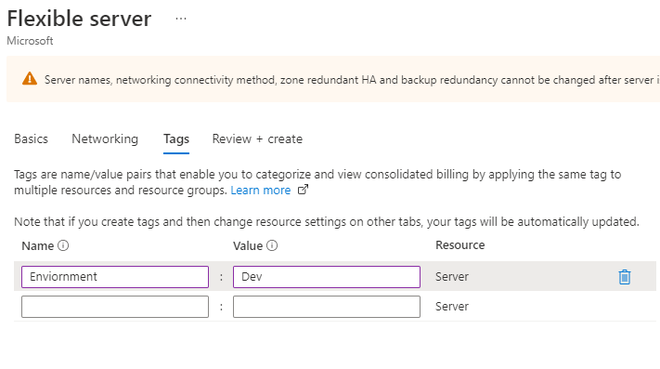The height and width of the screenshot is (369, 660).
Task: Click the info icon next to Value
Action: [272, 245]
